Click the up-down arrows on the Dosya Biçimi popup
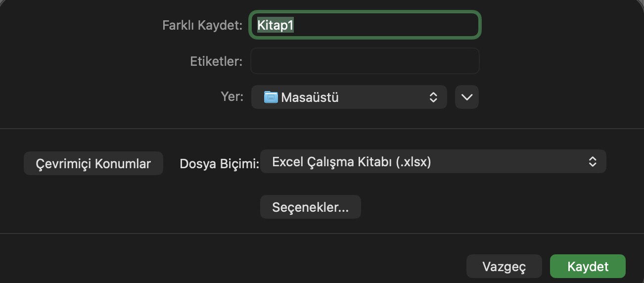 [592, 161]
